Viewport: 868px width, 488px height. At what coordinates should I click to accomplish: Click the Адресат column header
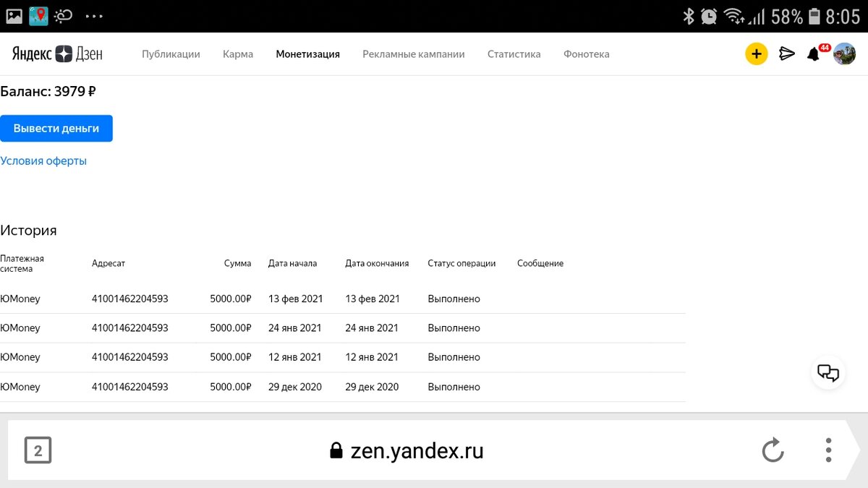(x=109, y=264)
